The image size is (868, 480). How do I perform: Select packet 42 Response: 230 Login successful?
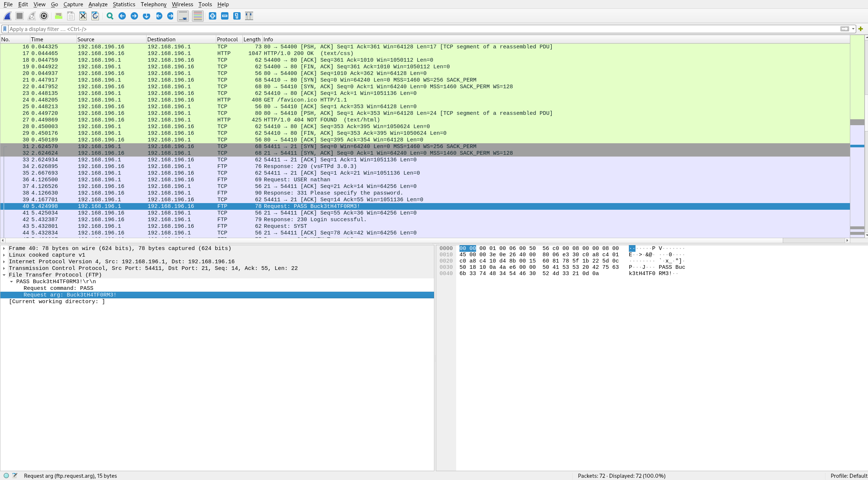425,220
